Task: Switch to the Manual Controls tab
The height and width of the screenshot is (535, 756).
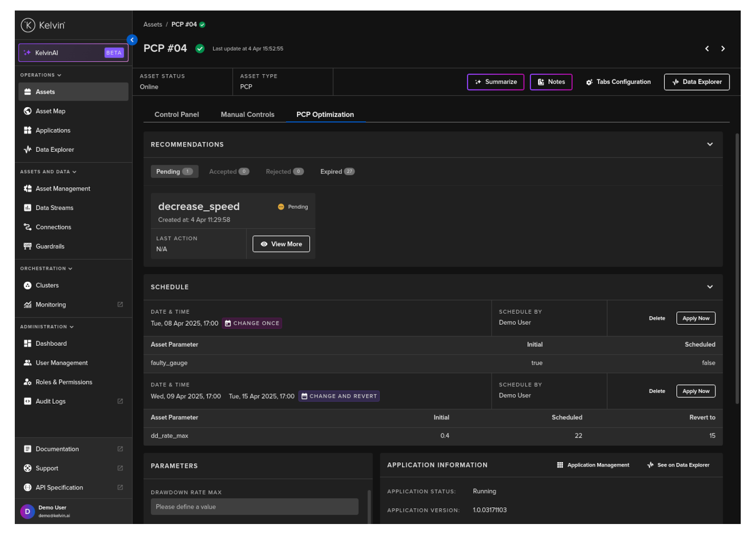Action: pos(247,115)
